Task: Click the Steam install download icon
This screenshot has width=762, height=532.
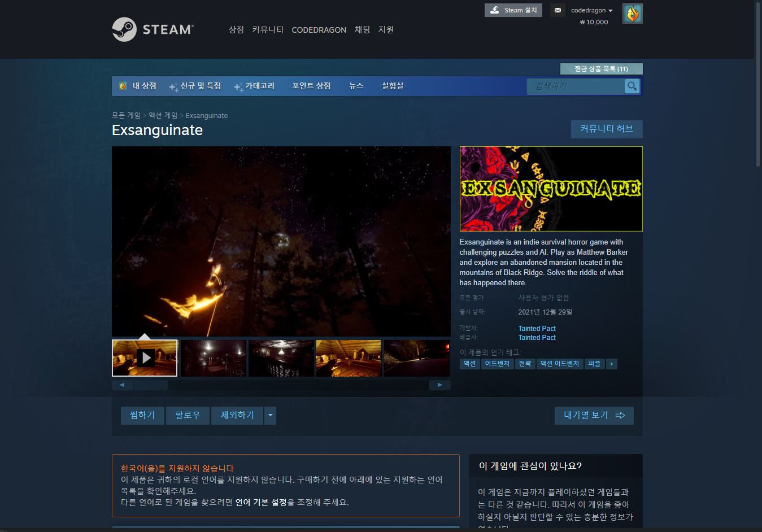Action: [494, 10]
